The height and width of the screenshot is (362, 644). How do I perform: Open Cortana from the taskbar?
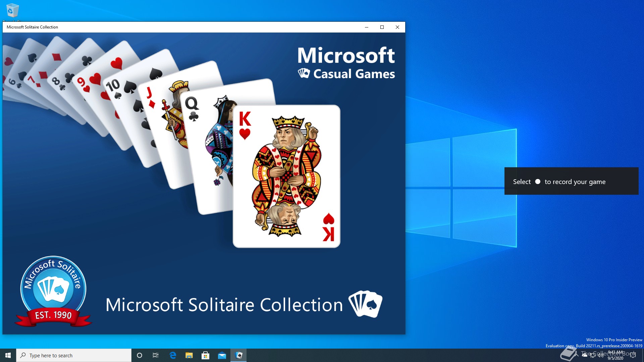click(140, 355)
